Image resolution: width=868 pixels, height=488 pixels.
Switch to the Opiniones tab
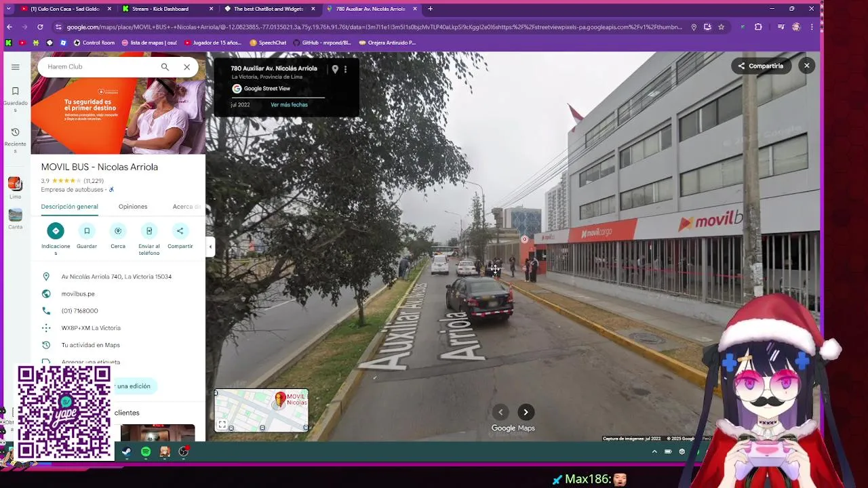coord(133,207)
